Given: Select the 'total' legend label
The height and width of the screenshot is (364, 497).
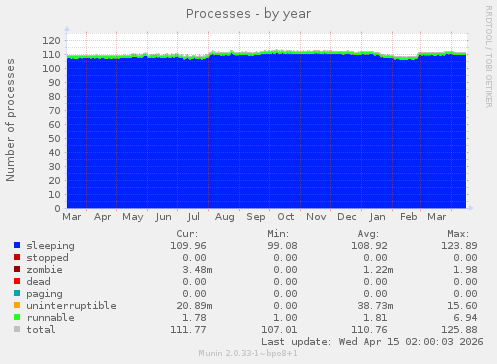Looking at the screenshot, I should (41, 330).
